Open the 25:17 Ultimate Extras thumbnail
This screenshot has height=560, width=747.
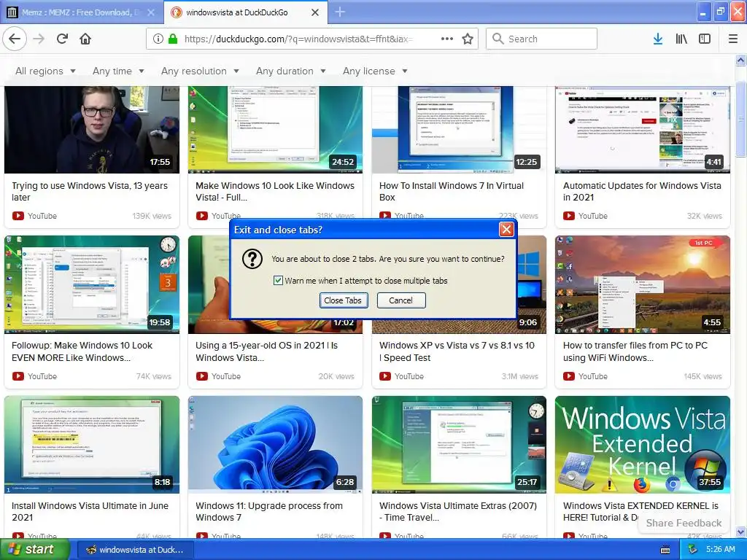point(459,445)
